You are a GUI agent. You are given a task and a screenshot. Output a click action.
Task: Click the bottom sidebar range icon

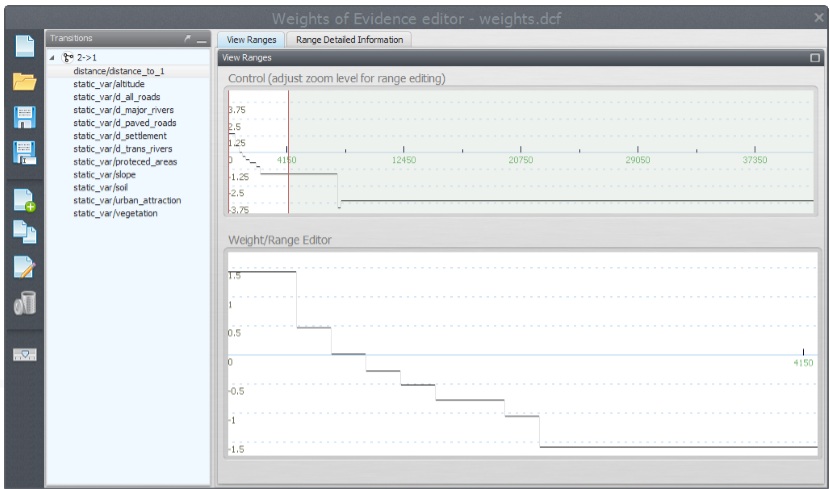[x=24, y=355]
